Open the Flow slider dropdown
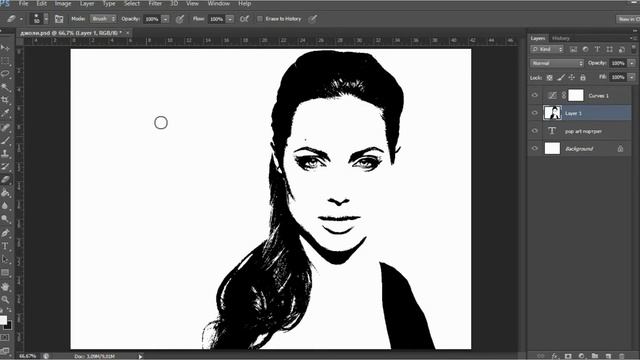Image resolution: width=640 pixels, height=360 pixels. (230, 19)
